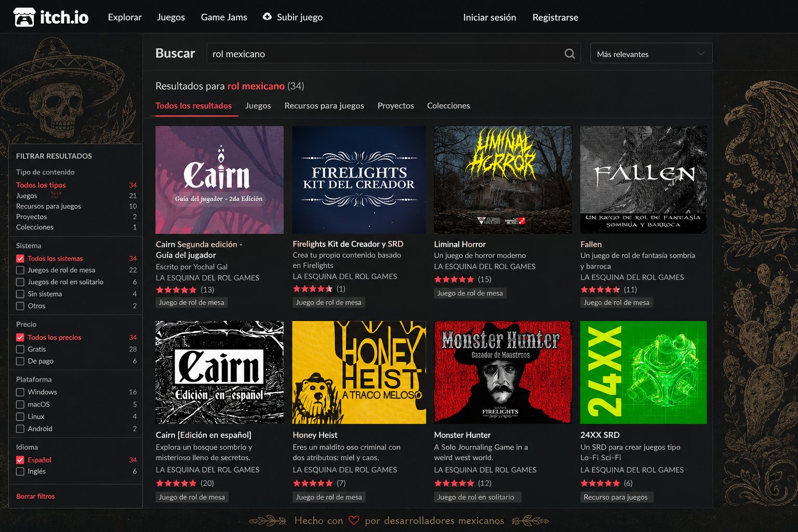Open the Monster Hunter cover thumbnail
The width and height of the screenshot is (798, 532).
pos(503,373)
